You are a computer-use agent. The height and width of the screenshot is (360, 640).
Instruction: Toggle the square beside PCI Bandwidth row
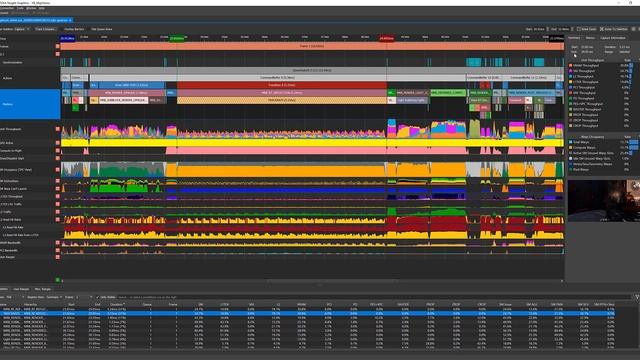click(58, 250)
